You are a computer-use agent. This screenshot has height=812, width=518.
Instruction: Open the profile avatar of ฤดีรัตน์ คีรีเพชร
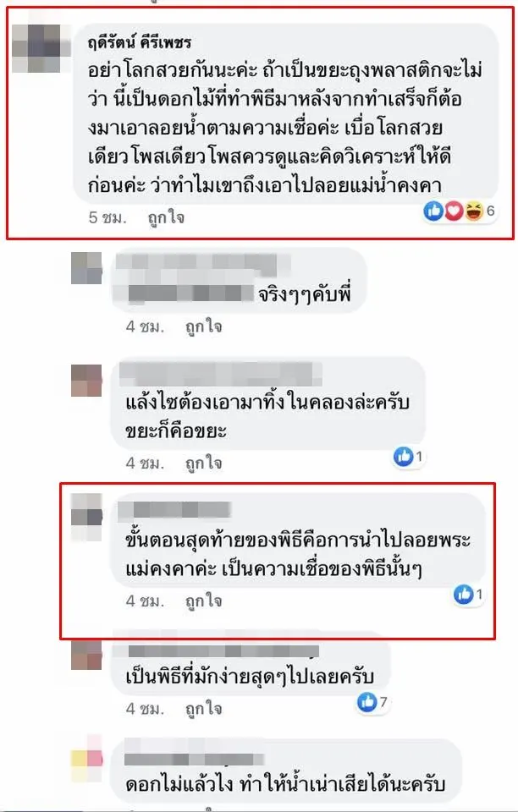click(x=36, y=48)
